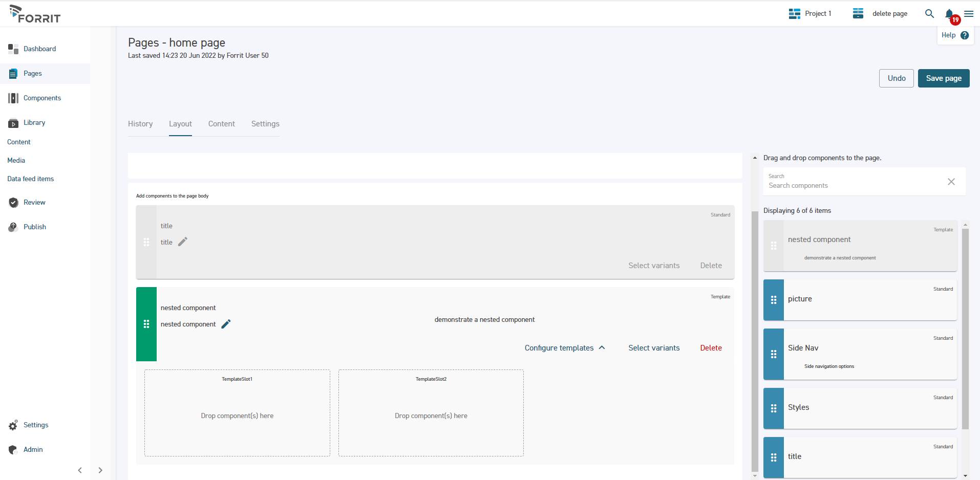980x480 pixels.
Task: Open Components in the left sidebar
Action: click(x=42, y=98)
